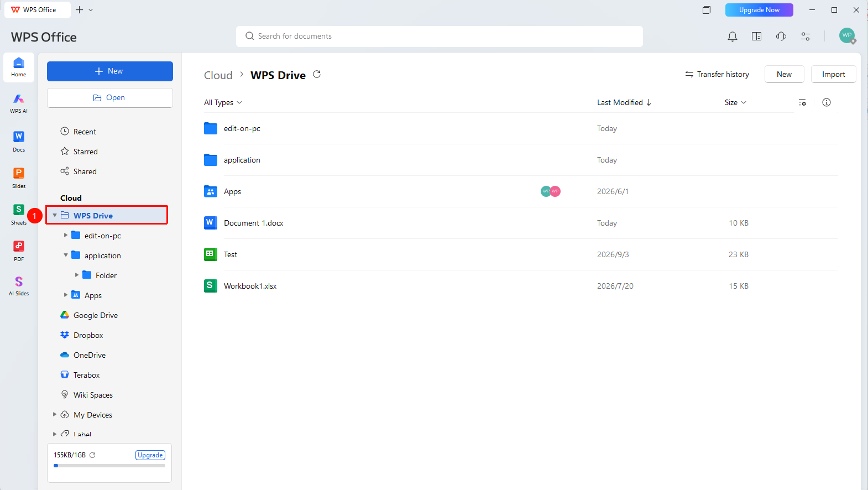
Task: Click the Upgrade storage link
Action: click(150, 455)
